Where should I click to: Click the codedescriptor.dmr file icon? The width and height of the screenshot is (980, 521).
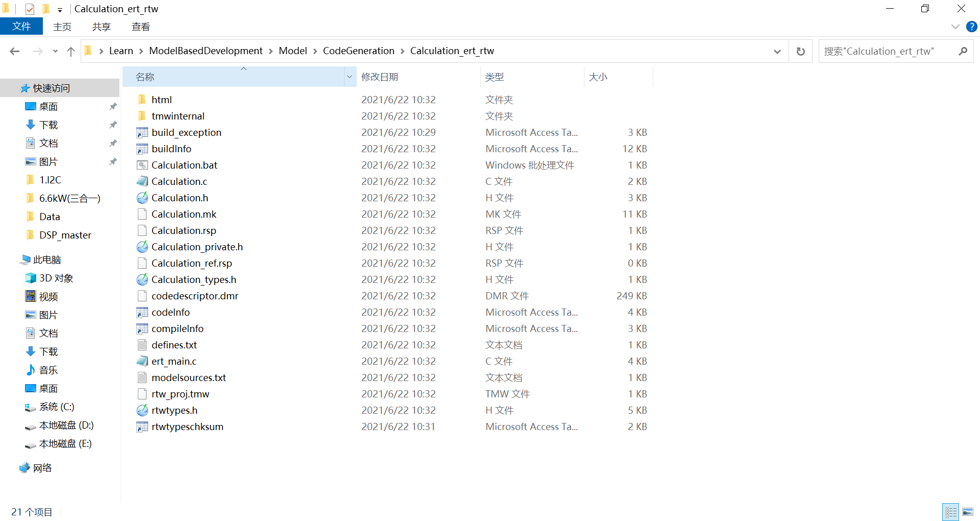[142, 296]
